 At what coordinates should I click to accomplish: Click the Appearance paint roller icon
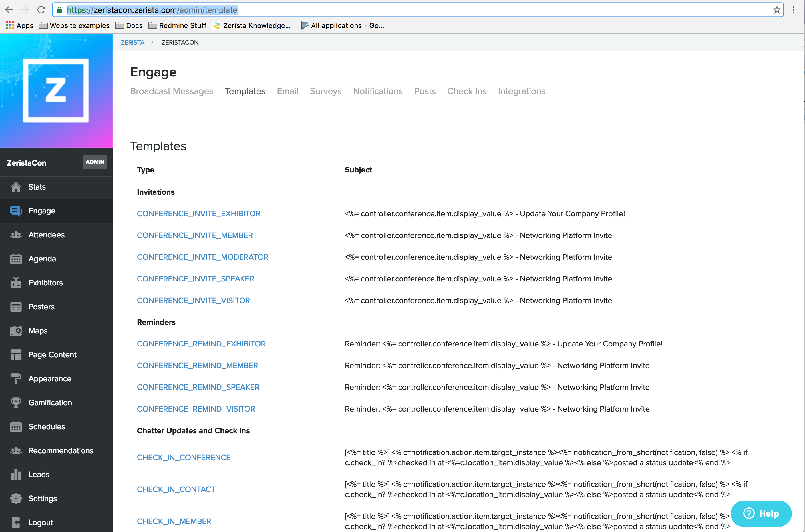click(16, 379)
